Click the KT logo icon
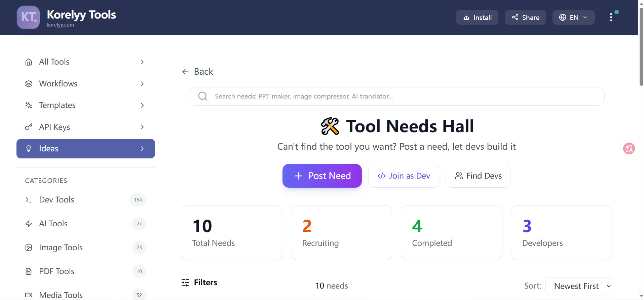This screenshot has width=644, height=300. 28,17
